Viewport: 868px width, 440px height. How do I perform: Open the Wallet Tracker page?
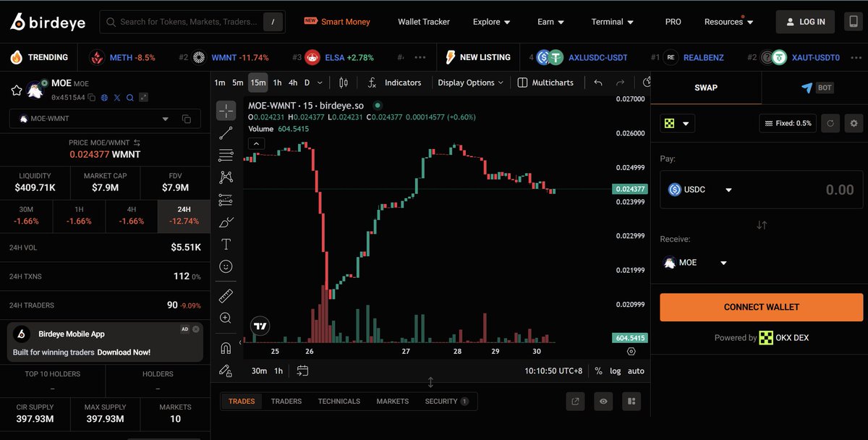click(424, 22)
